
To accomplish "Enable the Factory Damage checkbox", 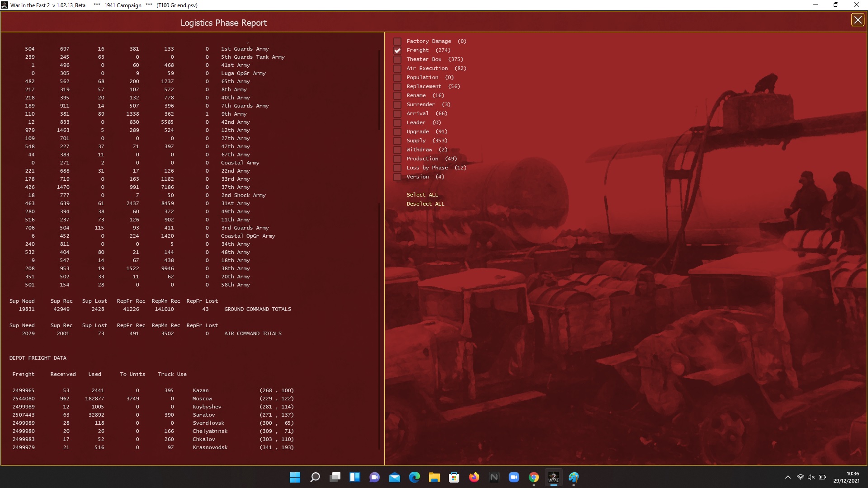I will coord(397,42).
